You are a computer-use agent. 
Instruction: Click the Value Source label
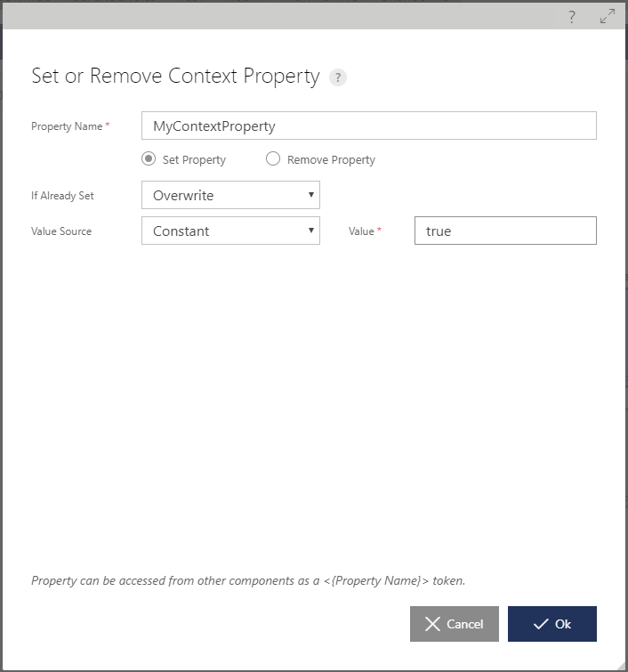(x=61, y=231)
